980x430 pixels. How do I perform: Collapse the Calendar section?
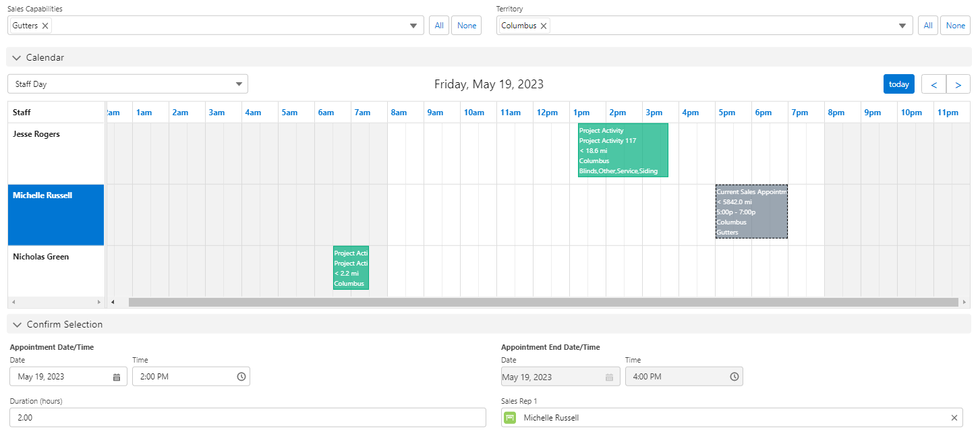coord(17,58)
